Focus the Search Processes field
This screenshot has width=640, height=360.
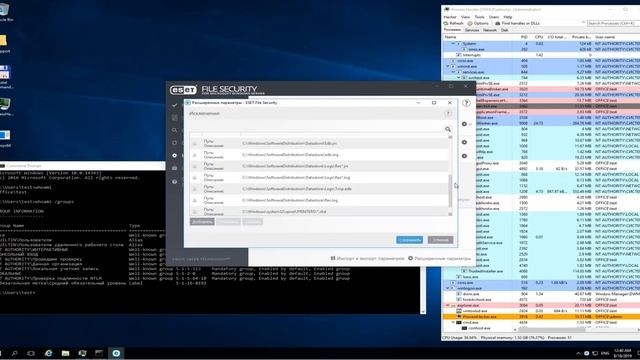click(612, 24)
